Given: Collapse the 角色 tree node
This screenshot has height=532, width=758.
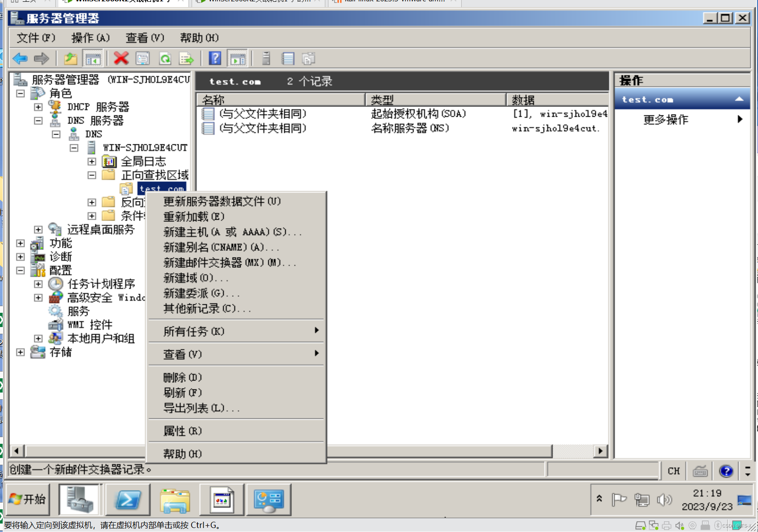Looking at the screenshot, I should pos(20,94).
